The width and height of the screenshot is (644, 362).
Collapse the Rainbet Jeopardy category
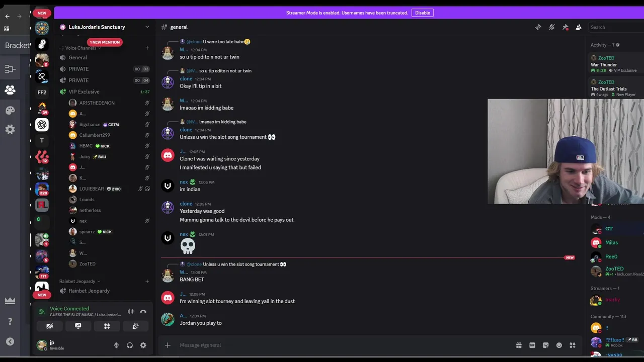(79, 282)
